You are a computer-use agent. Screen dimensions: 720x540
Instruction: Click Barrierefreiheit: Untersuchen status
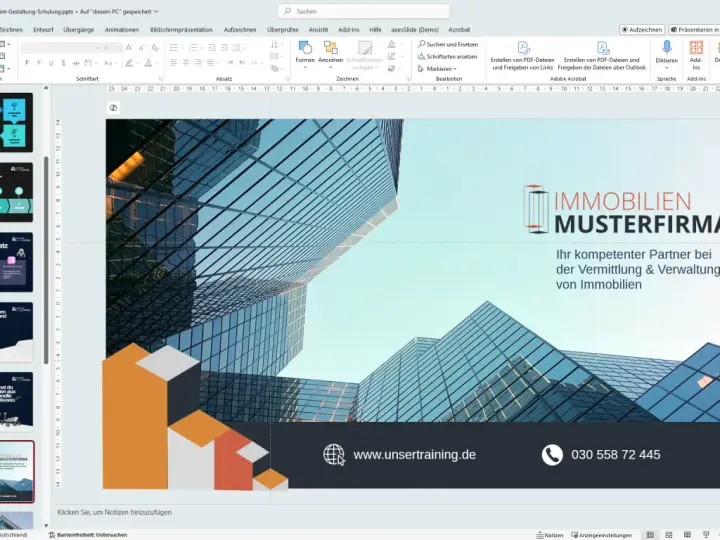pyautogui.click(x=88, y=535)
